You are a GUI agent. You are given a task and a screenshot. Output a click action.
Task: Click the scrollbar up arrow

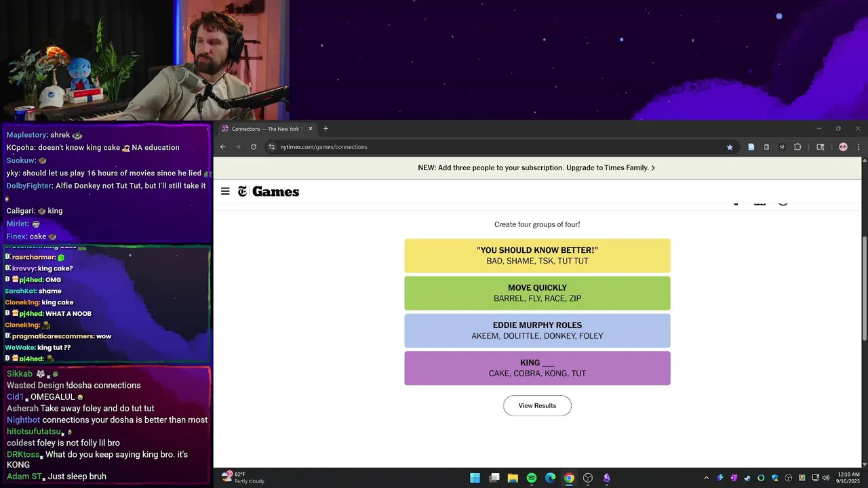pyautogui.click(x=865, y=161)
